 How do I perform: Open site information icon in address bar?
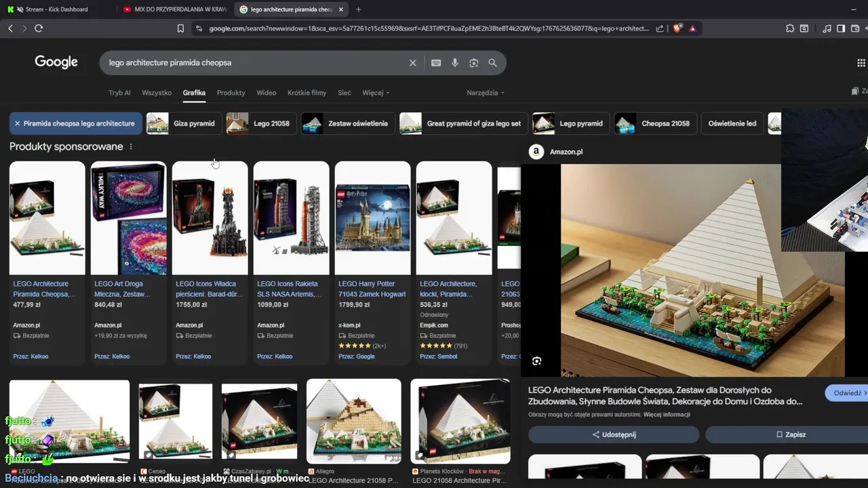click(199, 28)
